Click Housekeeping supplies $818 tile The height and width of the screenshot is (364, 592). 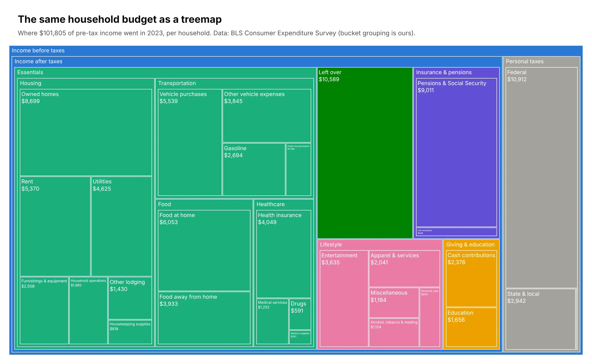click(130, 332)
